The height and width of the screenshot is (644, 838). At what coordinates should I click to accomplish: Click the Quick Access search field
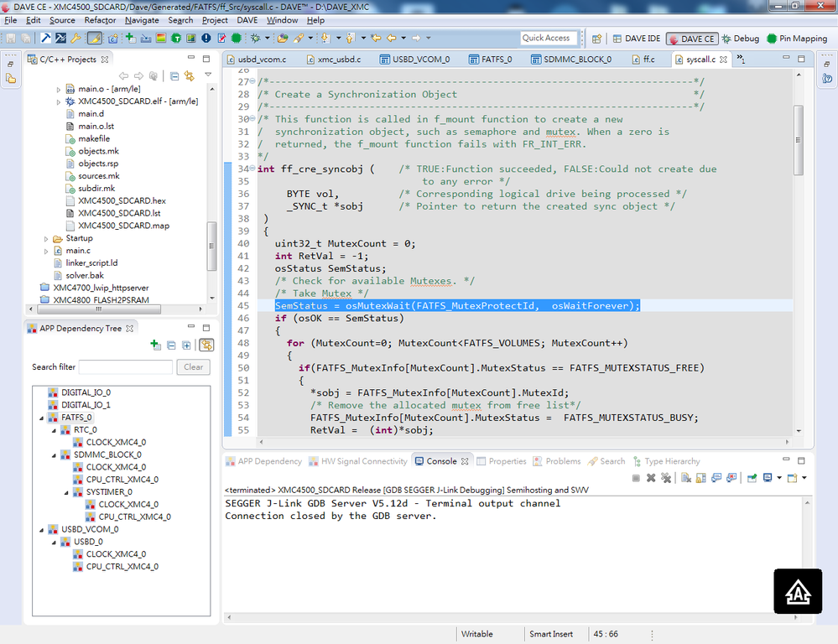pyautogui.click(x=549, y=38)
